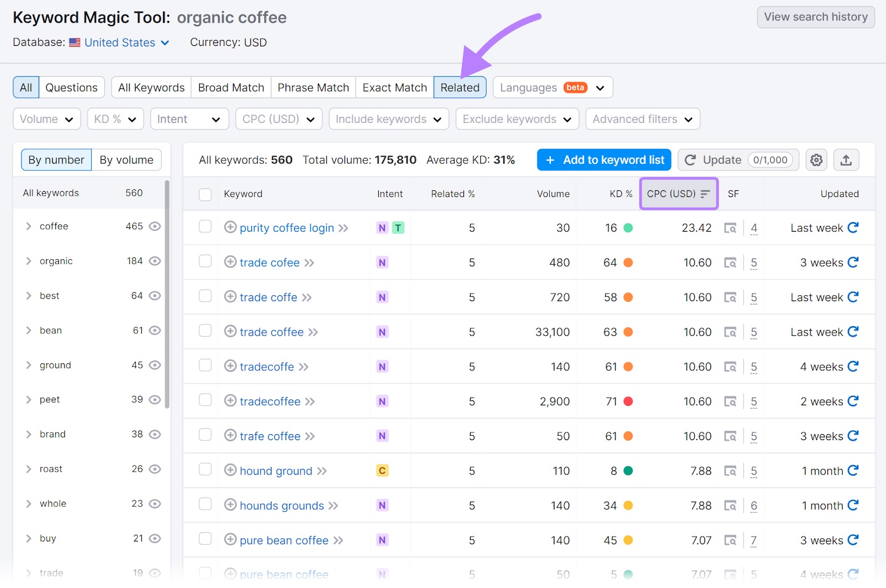This screenshot has height=588, width=886.
Task: Switch the sidebar to By volume view
Action: (126, 159)
